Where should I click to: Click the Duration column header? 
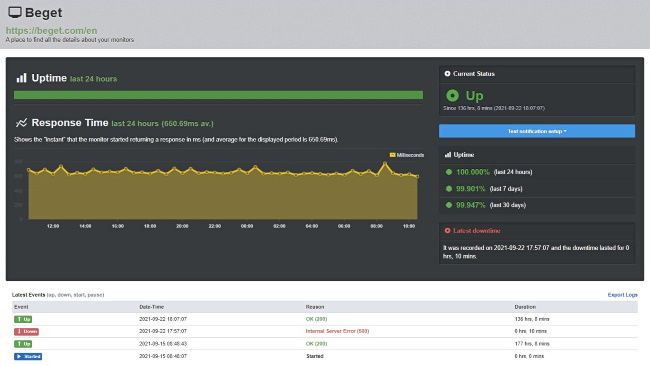525,307
